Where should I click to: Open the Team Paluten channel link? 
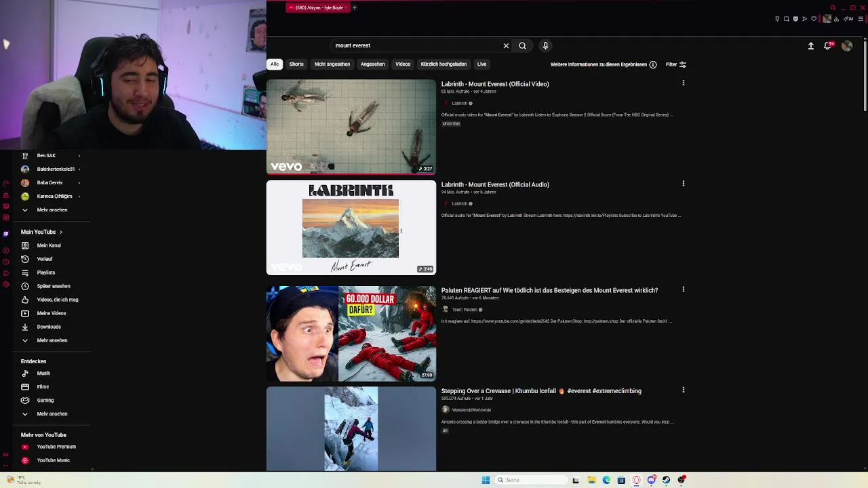click(x=465, y=310)
